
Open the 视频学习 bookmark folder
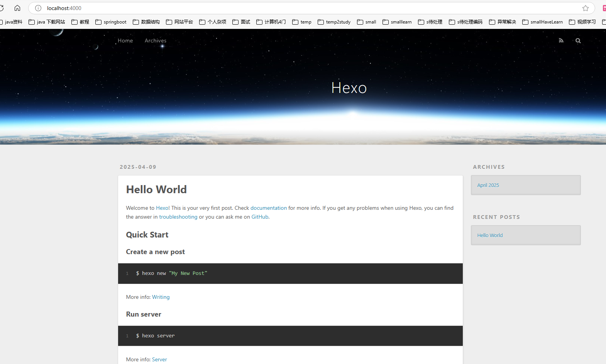click(x=582, y=22)
